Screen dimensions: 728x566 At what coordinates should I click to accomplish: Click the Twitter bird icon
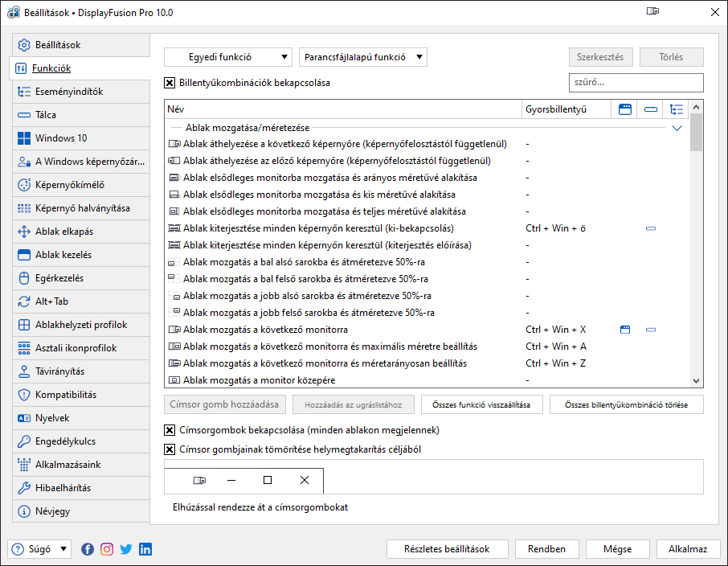pos(126,549)
